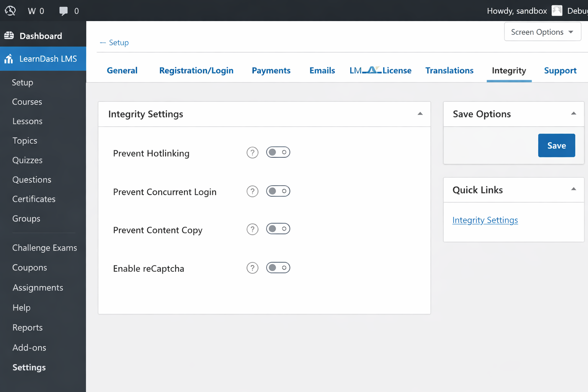Open help tooltip for Prevent Concurrent Login
Screen dimensions: 588x392
(252, 191)
